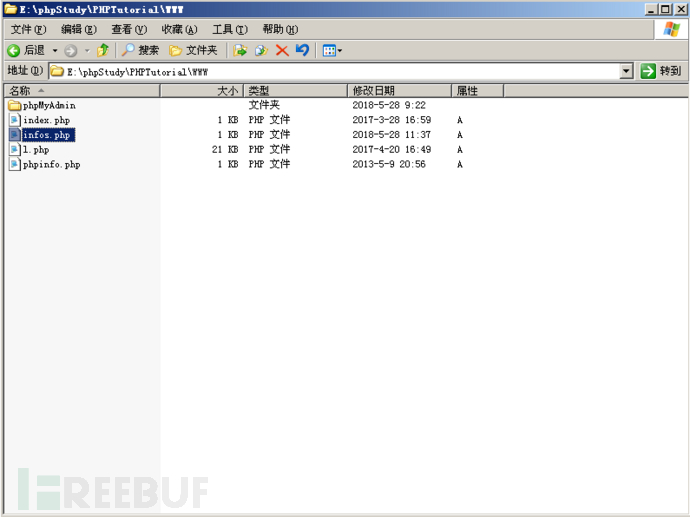The image size is (690, 517).
Task: Sort by Size (大小) column header
Action: 202,91
